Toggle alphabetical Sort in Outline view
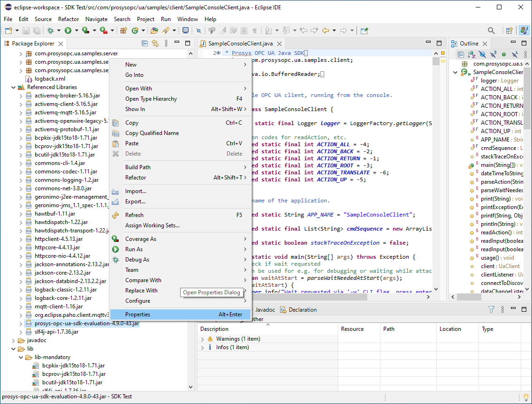532x404 pixels. pos(472,55)
